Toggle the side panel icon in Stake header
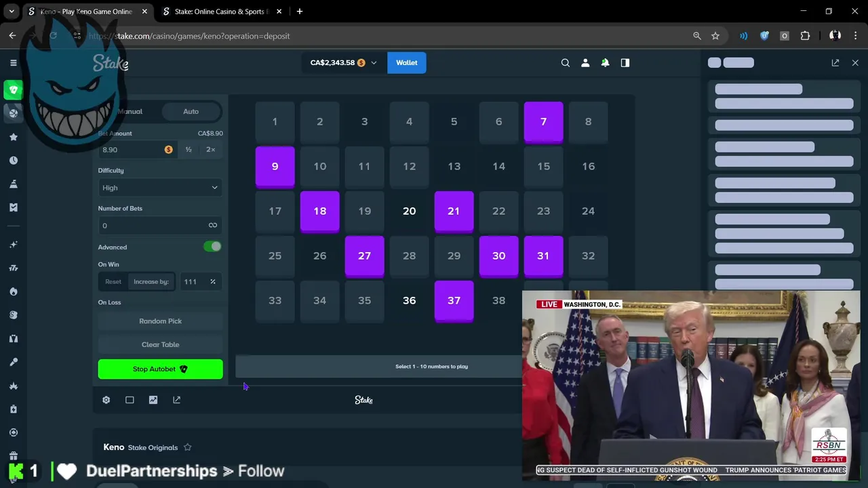The height and width of the screenshot is (488, 868). [625, 62]
